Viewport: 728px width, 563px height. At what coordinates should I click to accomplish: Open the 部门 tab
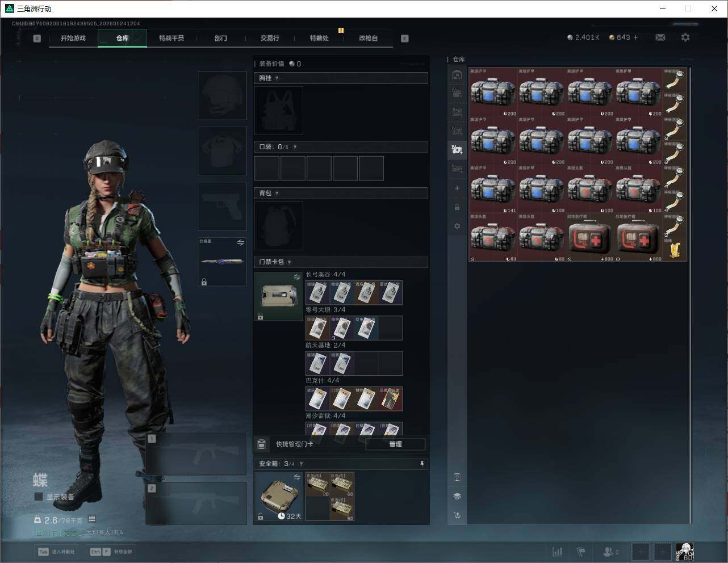(x=221, y=38)
